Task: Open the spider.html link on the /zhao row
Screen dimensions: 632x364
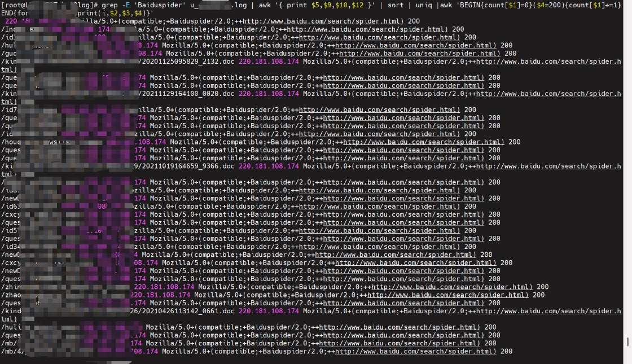Action: click(448, 295)
